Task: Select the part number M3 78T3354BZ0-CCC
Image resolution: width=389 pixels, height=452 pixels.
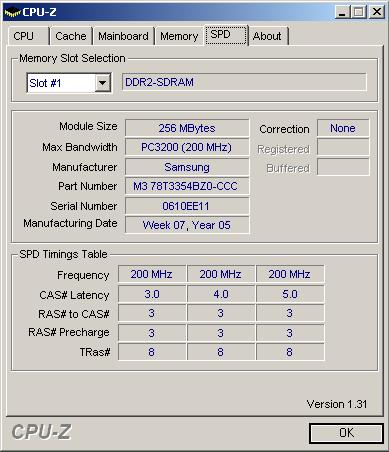Action: point(187,186)
